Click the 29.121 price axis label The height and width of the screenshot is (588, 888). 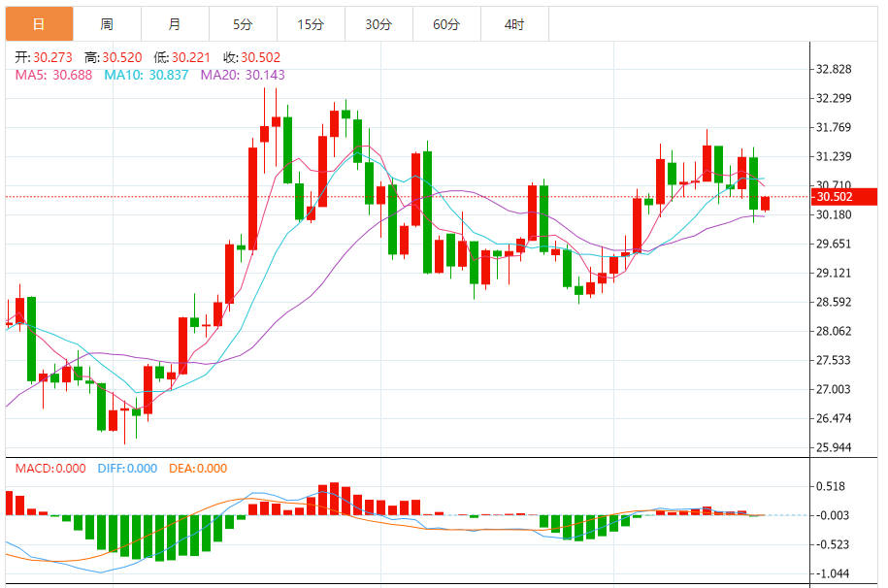(x=833, y=273)
